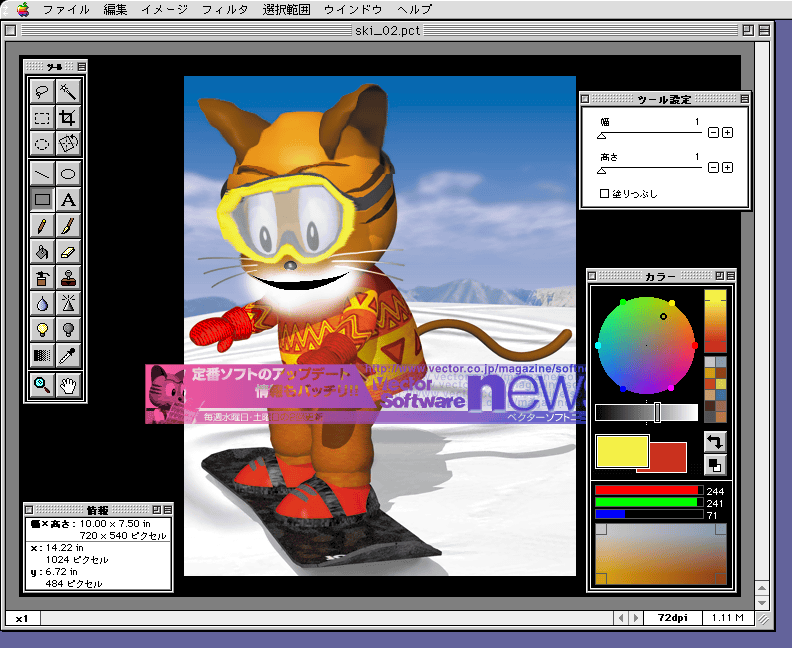This screenshot has width=792, height=648.
Task: Select the Line drawing tool
Action: (42, 174)
